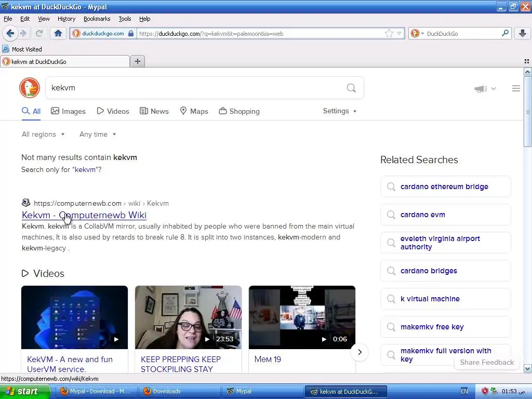
Task: Show next videos with the right arrow
Action: coord(360,352)
